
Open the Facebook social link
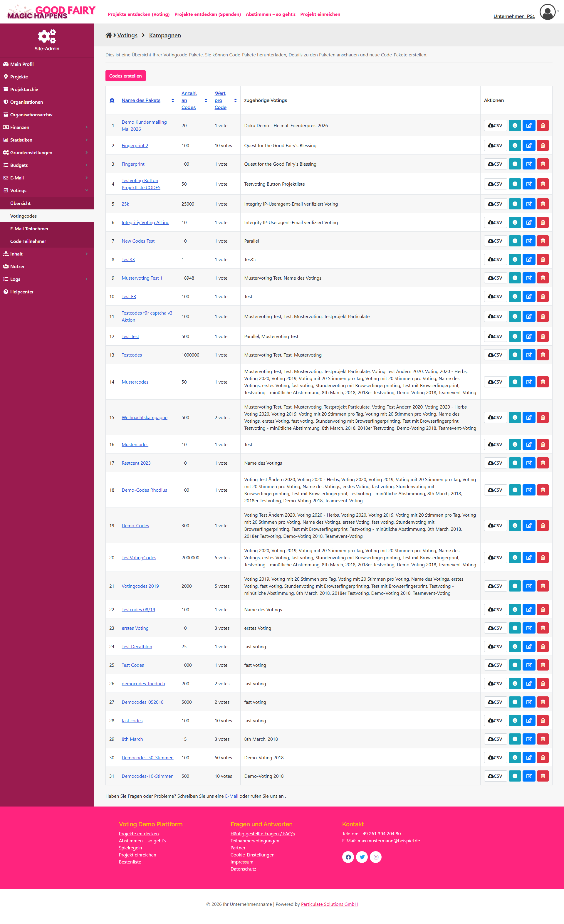(348, 857)
